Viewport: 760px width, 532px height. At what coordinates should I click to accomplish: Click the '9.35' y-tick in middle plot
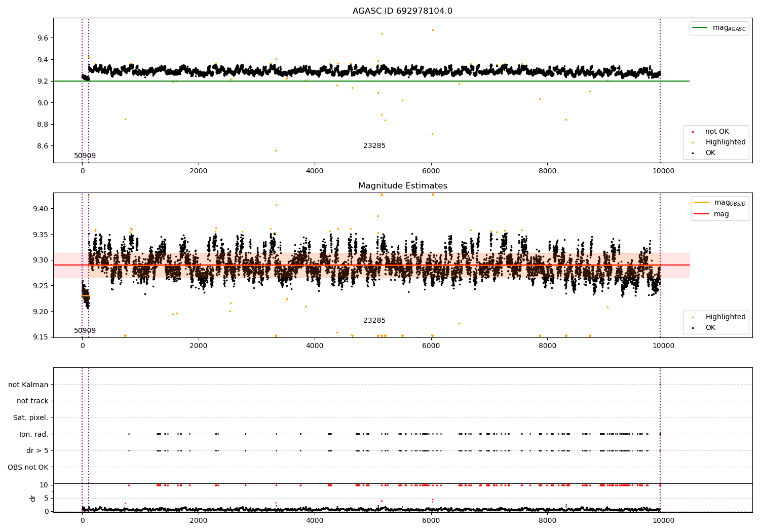41,235
